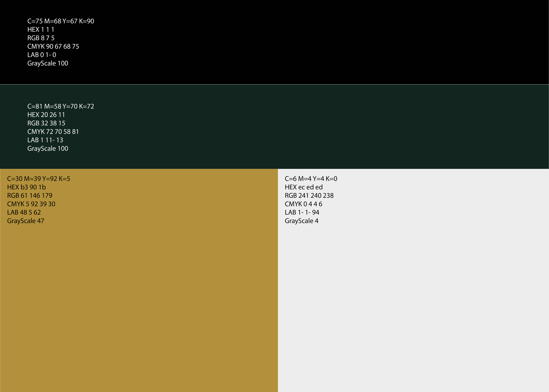
Task: Click the RGB 32 38 15 label
Action: point(46,123)
